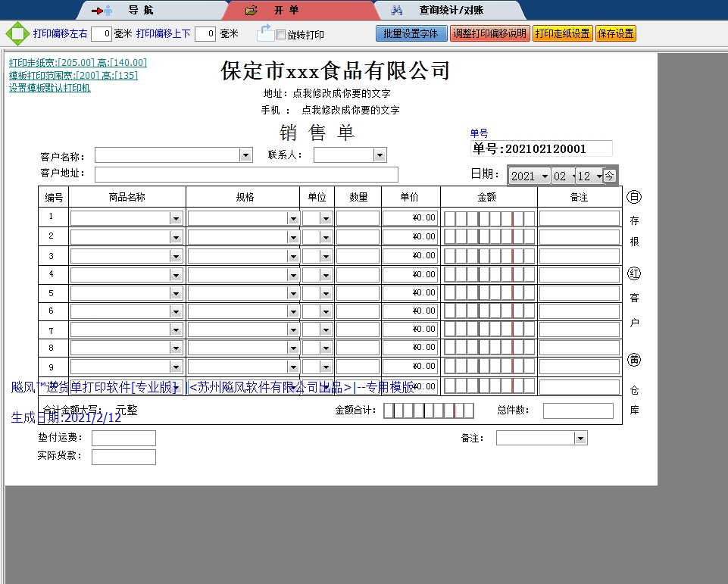The width and height of the screenshot is (728, 584).
Task: Open the 客户名称 dropdown
Action: [x=245, y=154]
